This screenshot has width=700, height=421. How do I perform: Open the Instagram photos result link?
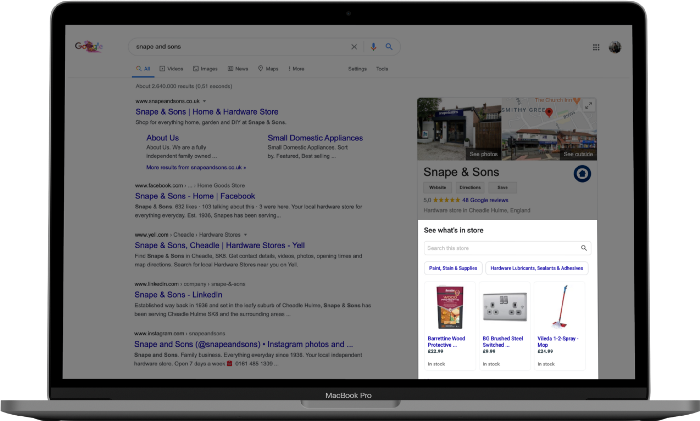click(243, 344)
